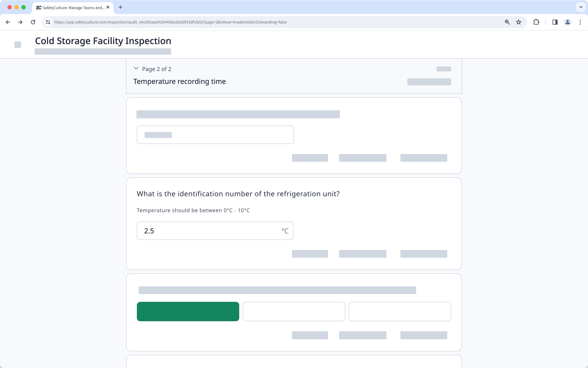Click the browser forward arrow
The image size is (588, 368).
[20, 22]
